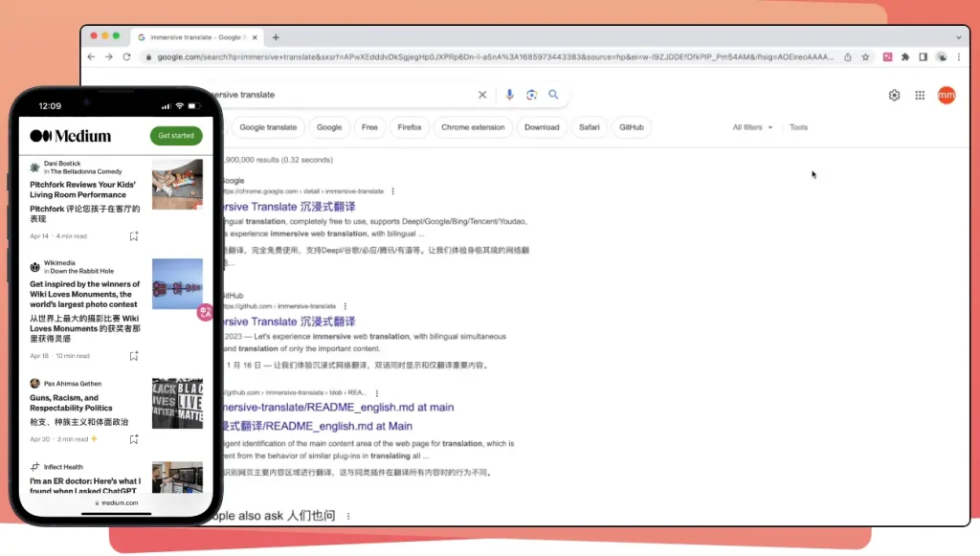
Task: Click the share icon in address bar
Action: pos(848,56)
